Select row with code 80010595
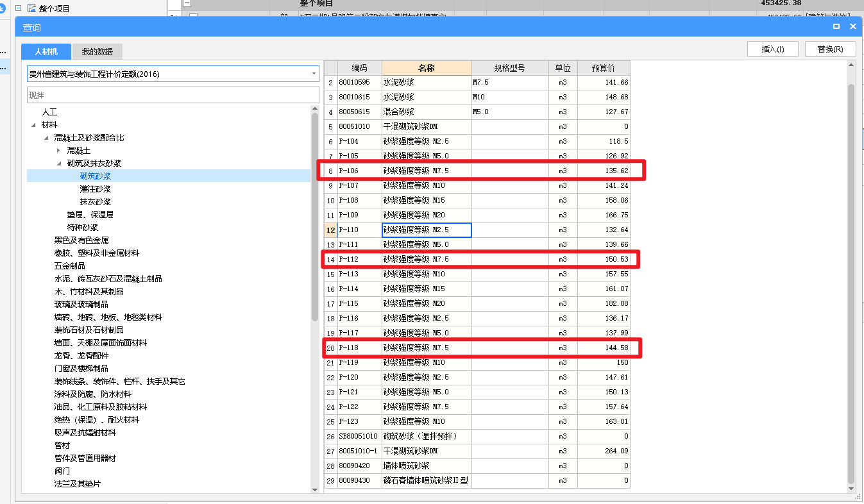The height and width of the screenshot is (504, 864). click(477, 83)
